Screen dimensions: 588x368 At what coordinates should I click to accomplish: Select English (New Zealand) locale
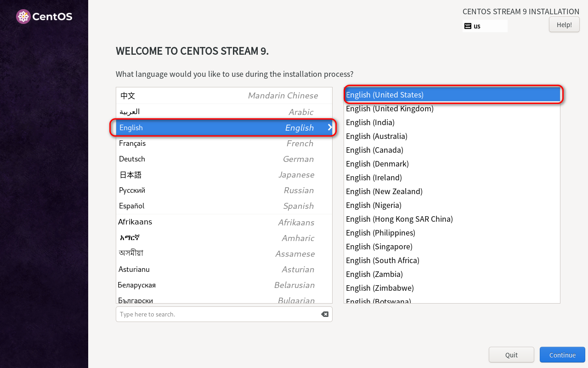(x=452, y=191)
